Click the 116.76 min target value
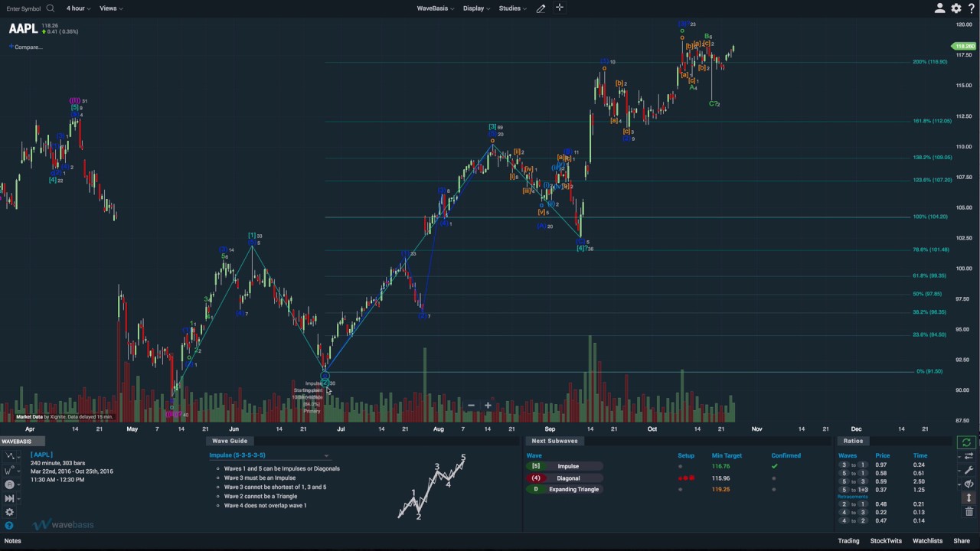This screenshot has width=980, height=551. point(720,466)
